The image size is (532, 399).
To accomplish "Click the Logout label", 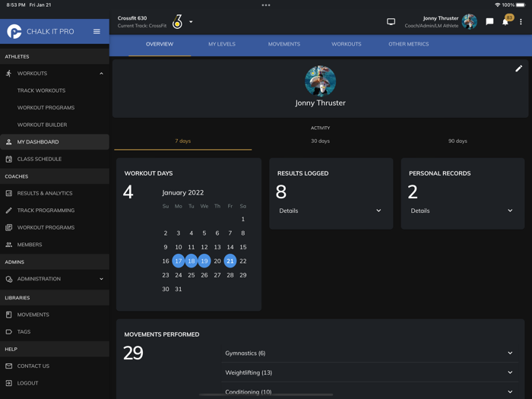I will [27, 383].
